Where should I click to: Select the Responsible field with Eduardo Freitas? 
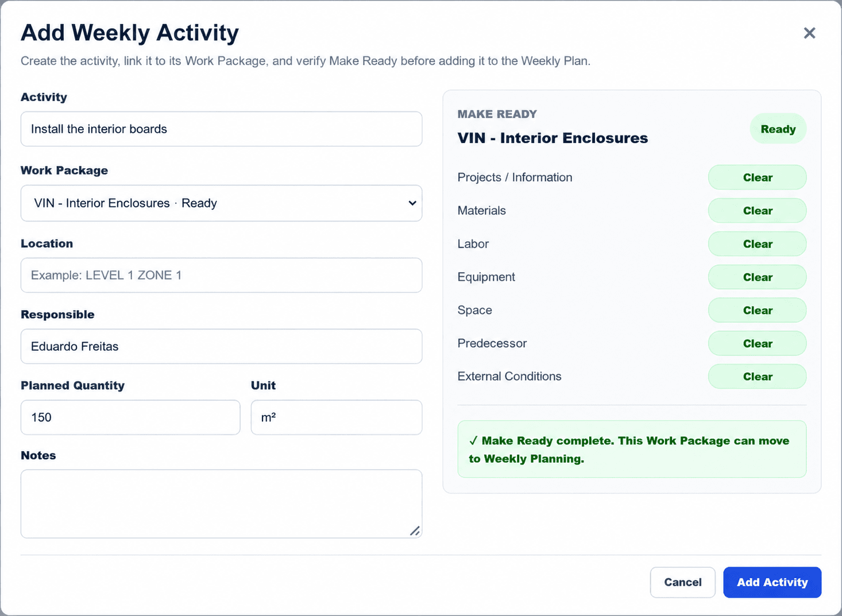[221, 346]
